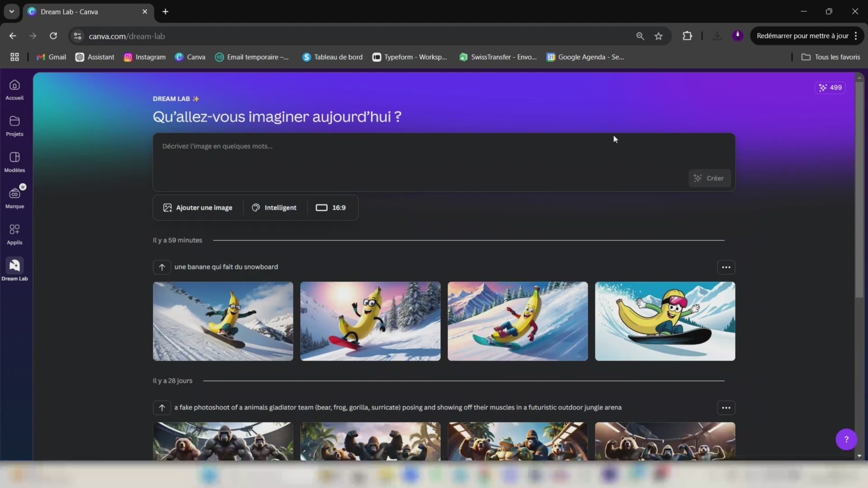Open Applis in the sidebar
The width and height of the screenshot is (868, 488).
click(x=14, y=235)
